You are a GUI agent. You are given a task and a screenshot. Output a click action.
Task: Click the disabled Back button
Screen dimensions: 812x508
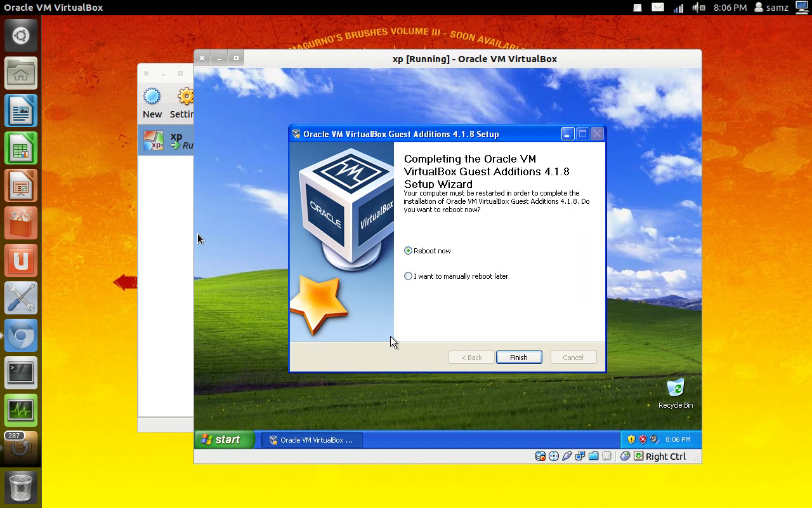(471, 358)
